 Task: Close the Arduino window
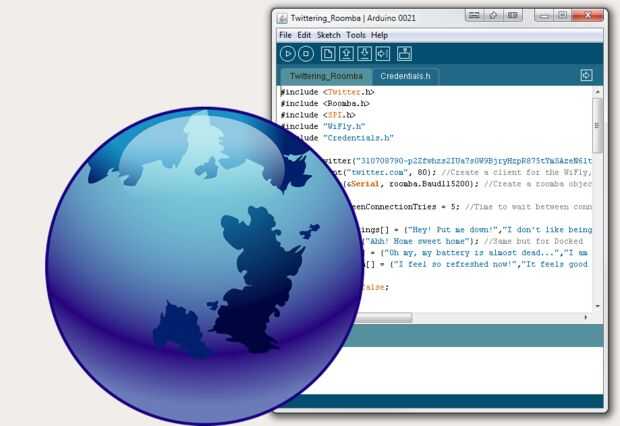(x=588, y=16)
